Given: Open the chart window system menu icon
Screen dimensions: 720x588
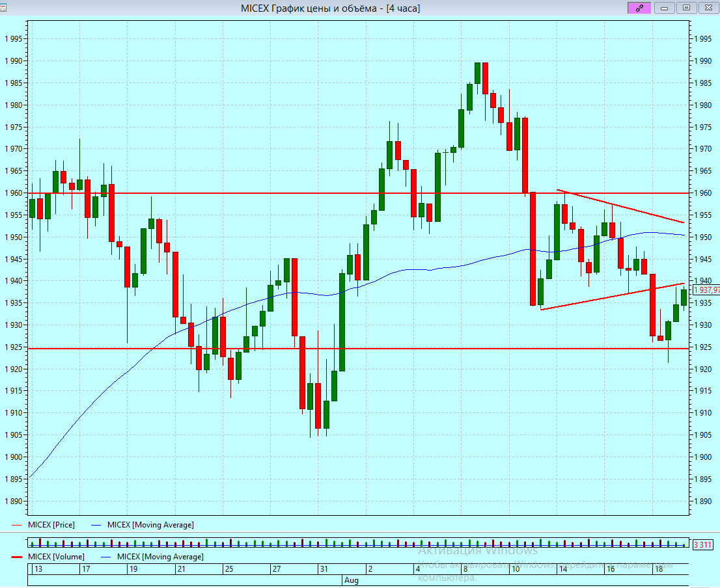Looking at the screenshot, I should [x=3, y=8].
